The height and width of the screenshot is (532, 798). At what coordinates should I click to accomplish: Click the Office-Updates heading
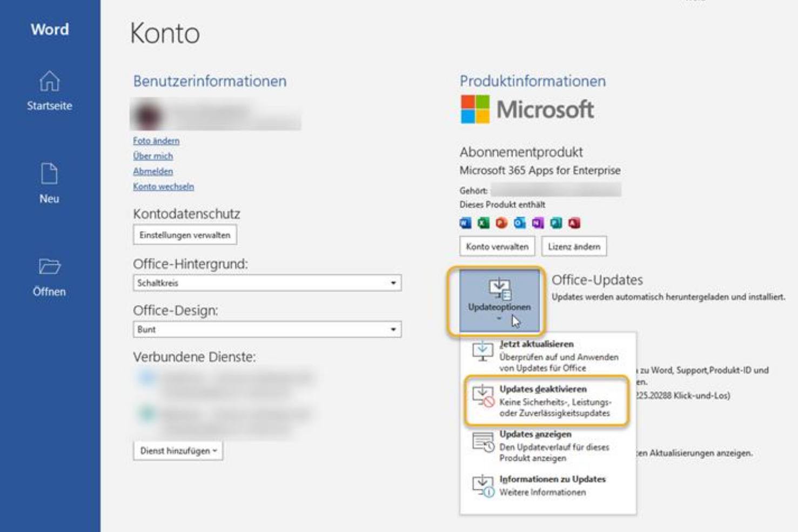[597, 280]
